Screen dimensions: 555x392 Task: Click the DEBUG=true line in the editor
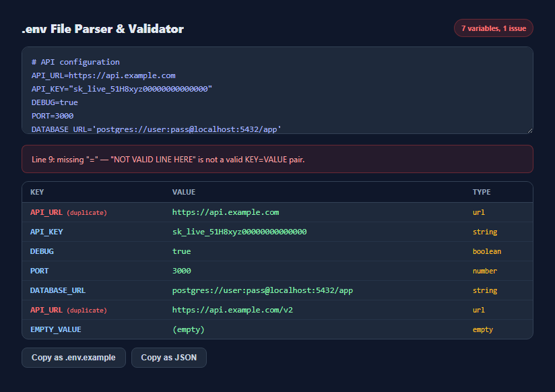coord(55,102)
